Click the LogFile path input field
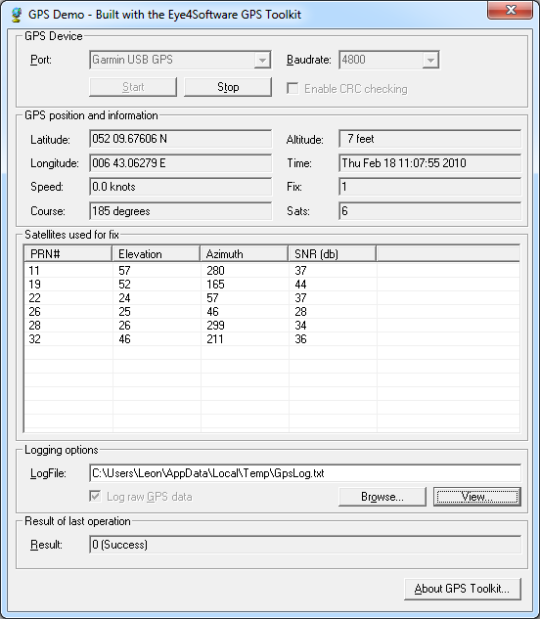Image resolution: width=540 pixels, height=619 pixels. pos(305,473)
